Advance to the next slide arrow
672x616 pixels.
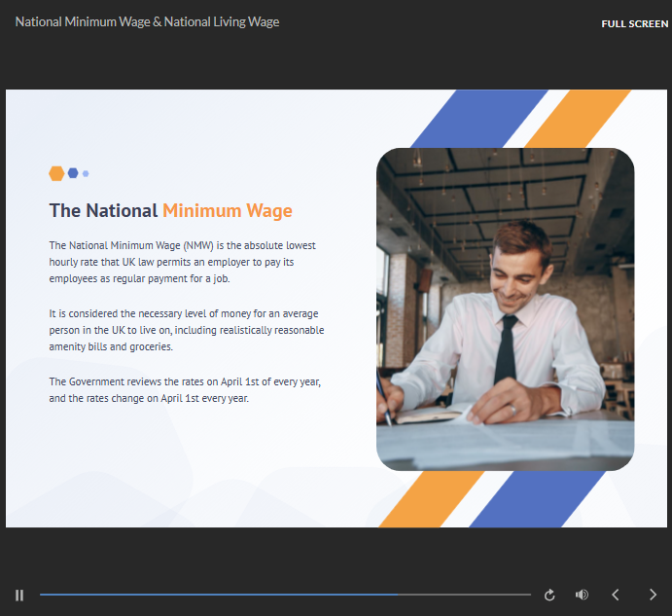[653, 595]
